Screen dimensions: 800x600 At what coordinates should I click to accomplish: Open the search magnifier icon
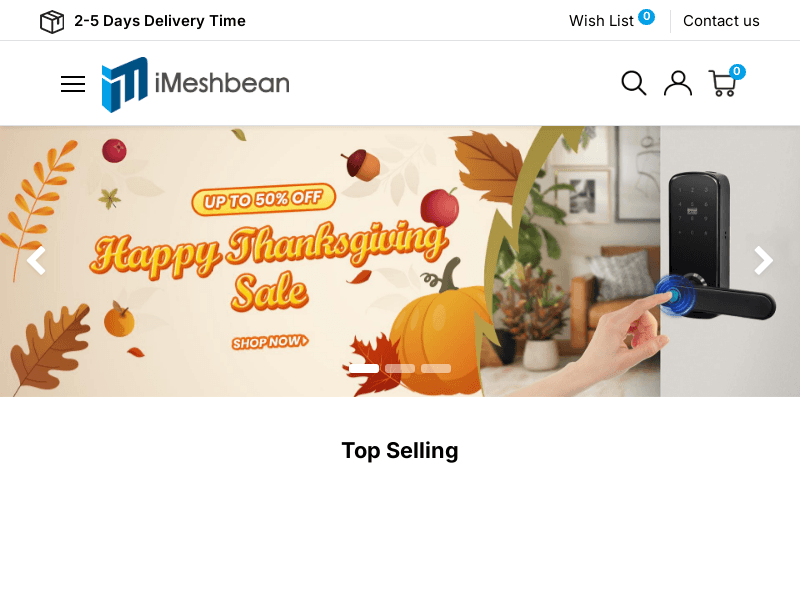click(x=634, y=83)
